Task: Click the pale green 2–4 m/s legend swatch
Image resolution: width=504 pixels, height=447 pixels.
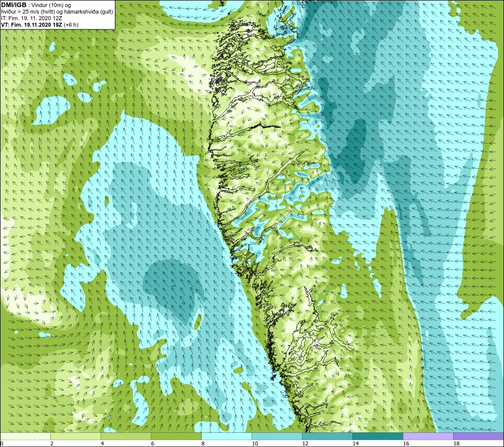Action: [76, 436]
